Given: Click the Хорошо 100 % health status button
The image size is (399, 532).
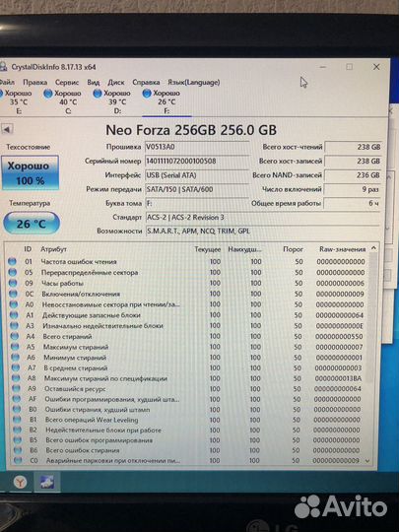Looking at the screenshot, I should 31,172.
